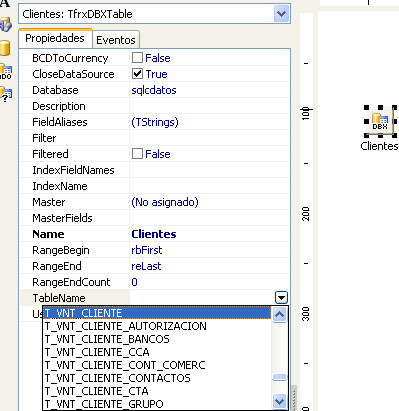The width and height of the screenshot is (399, 411).
Task: Open the object selector dropdown for Clientes
Action: pos(281,14)
